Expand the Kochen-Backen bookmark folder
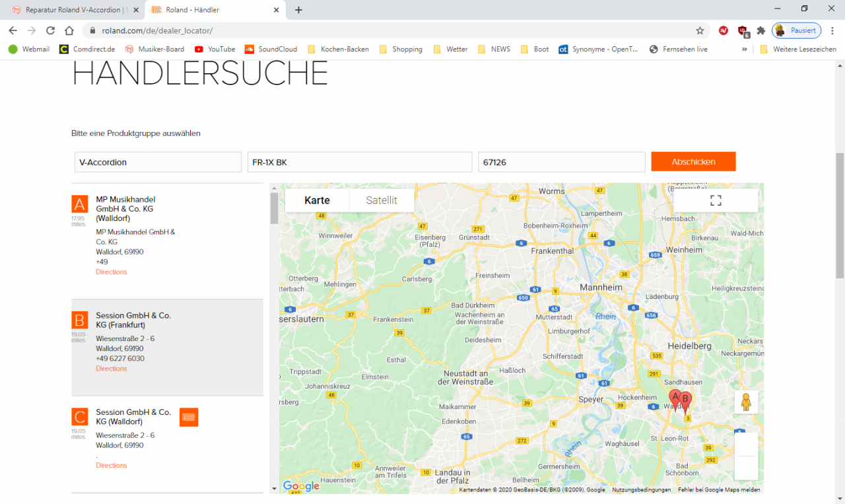Image resolution: width=845 pixels, height=504 pixels. pos(337,49)
